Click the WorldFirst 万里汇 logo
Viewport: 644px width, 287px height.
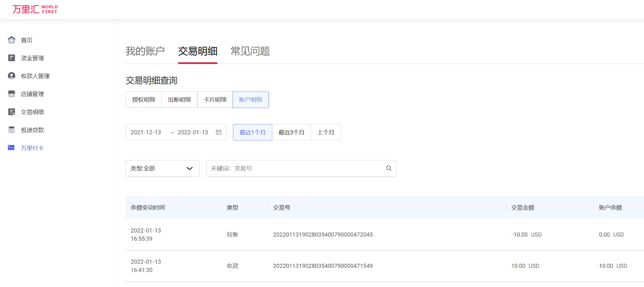point(35,9)
